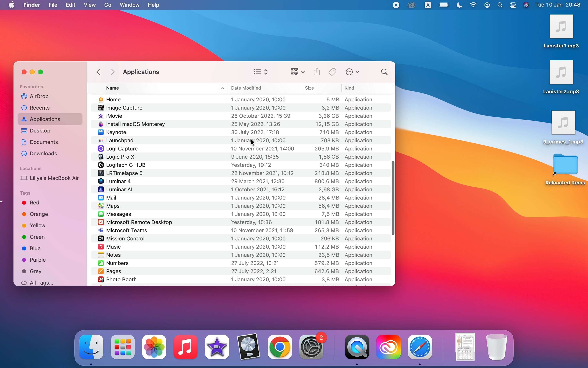This screenshot has width=588, height=368.
Task: Open the document stack in Dock
Action: click(465, 347)
